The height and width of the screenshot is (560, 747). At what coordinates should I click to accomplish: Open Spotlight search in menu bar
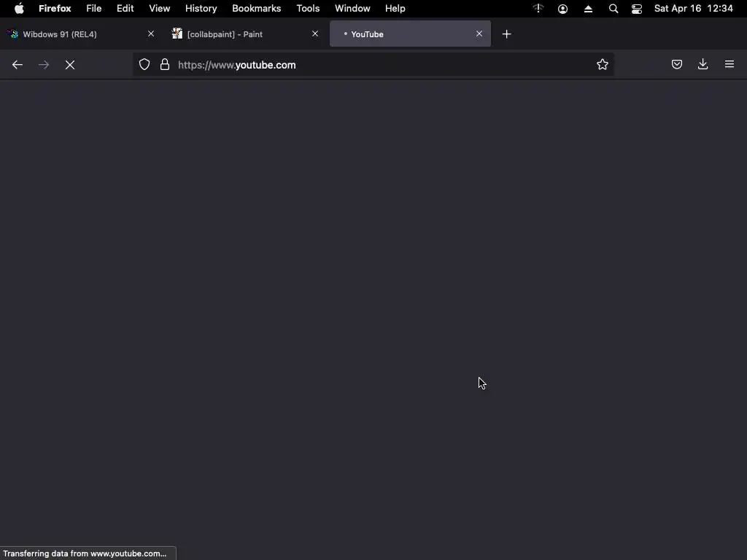tap(614, 9)
